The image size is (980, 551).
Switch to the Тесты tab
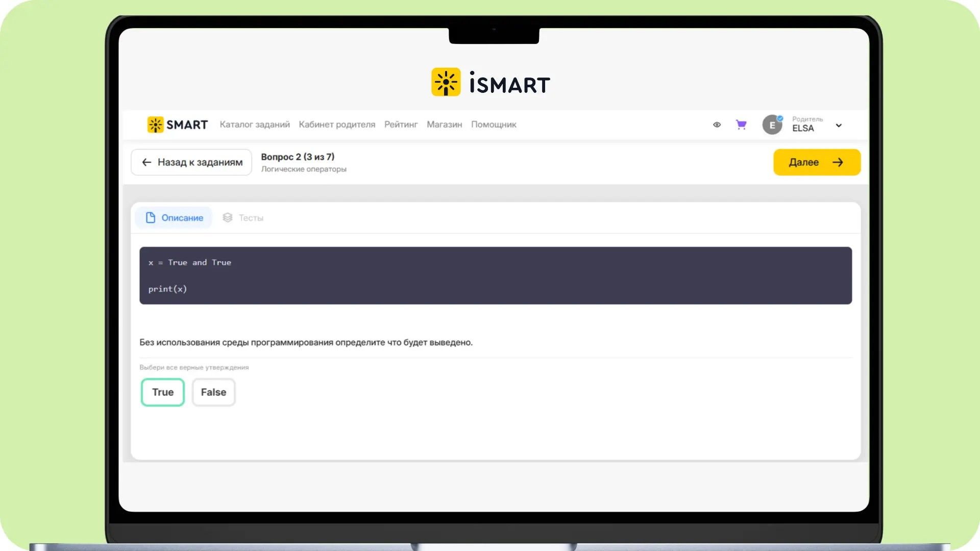[x=243, y=218]
